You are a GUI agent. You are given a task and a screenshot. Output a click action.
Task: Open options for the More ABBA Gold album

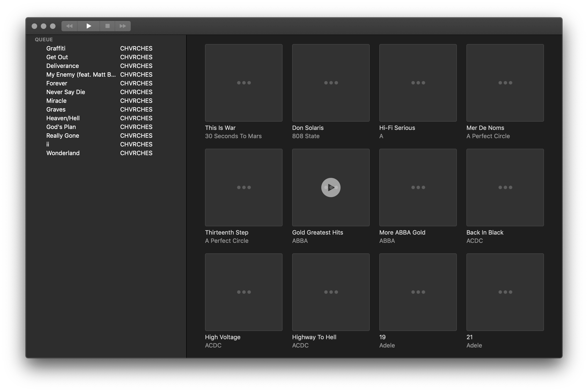[418, 187]
